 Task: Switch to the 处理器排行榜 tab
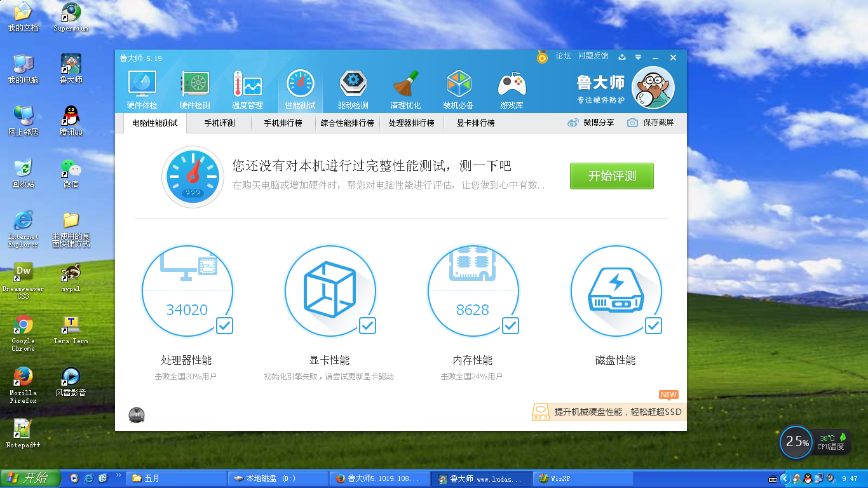tap(412, 123)
